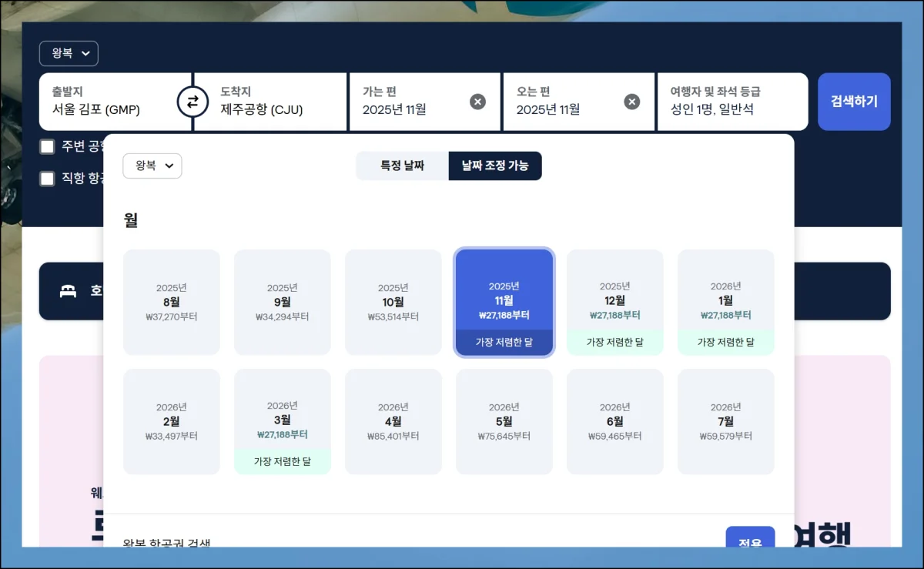Toggle the nearby airports checkbox under departure

pos(48,146)
